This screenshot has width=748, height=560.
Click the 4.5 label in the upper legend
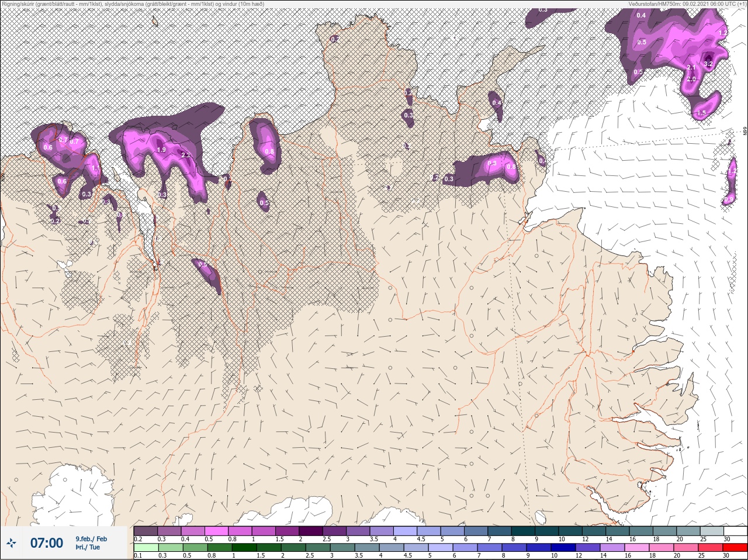[x=421, y=539]
